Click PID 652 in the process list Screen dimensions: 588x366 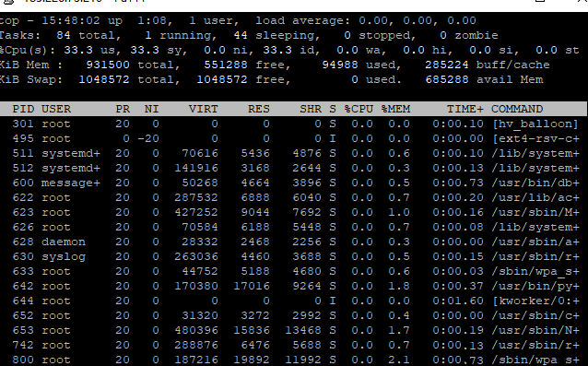tap(23, 315)
